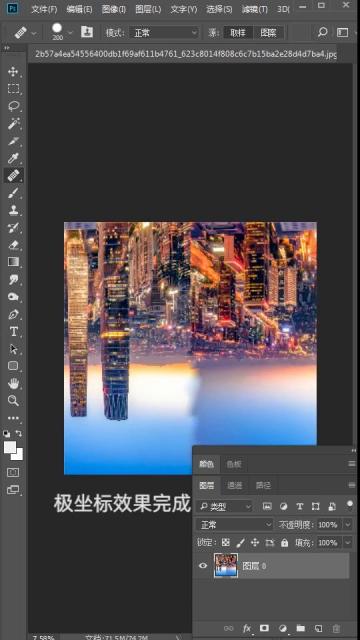Open the 模式 正常 dropdown in options bar
The height and width of the screenshot is (640, 360).
tap(164, 33)
